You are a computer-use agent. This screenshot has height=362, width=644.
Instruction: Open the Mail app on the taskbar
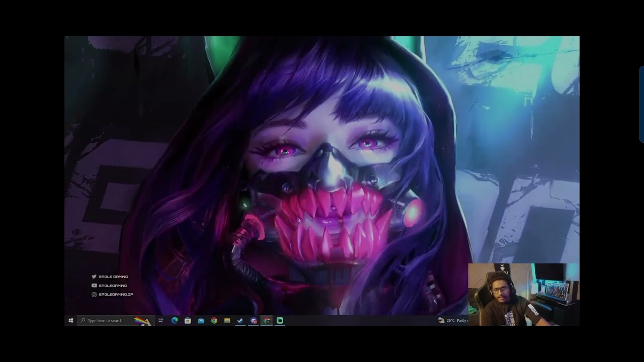[201, 320]
